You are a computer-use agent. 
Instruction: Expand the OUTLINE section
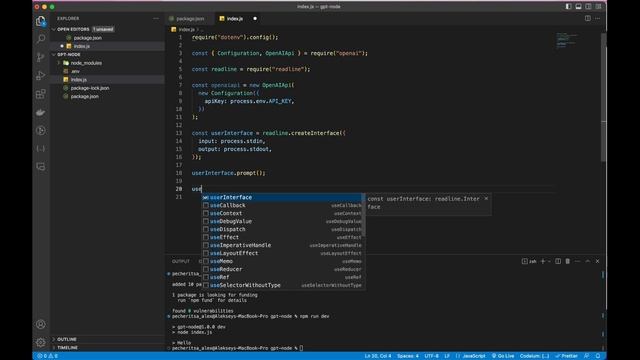click(67, 339)
